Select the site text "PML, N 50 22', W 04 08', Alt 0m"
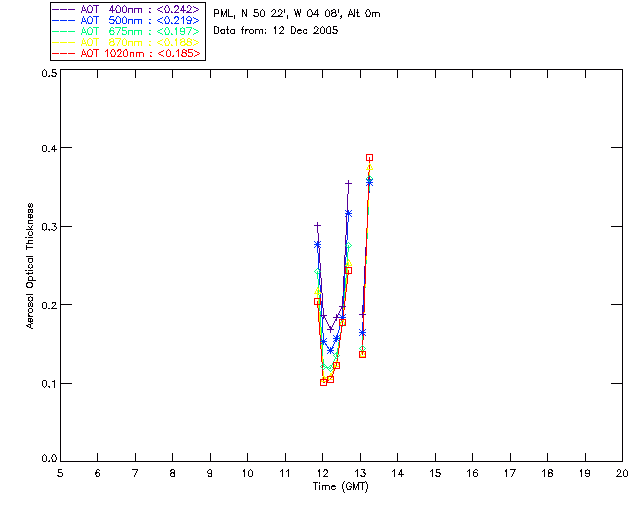The height and width of the screenshot is (512, 640). (297, 14)
